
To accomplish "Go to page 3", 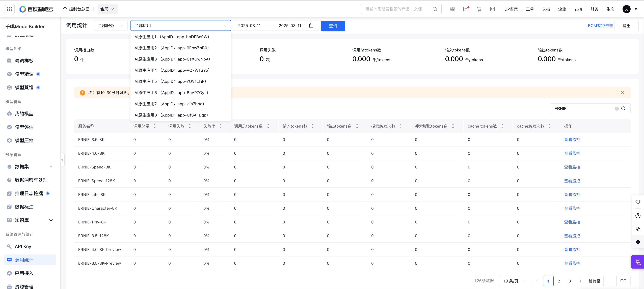I will pos(570,281).
